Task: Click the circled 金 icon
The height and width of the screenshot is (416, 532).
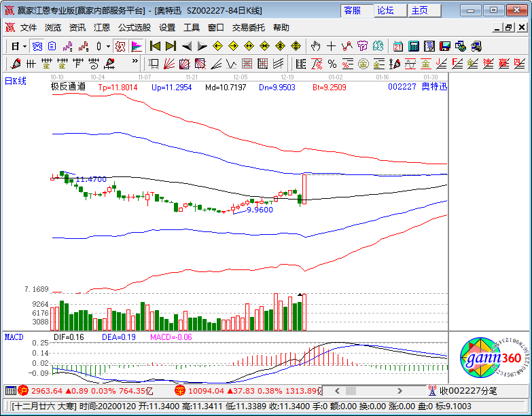Action: click(x=363, y=63)
